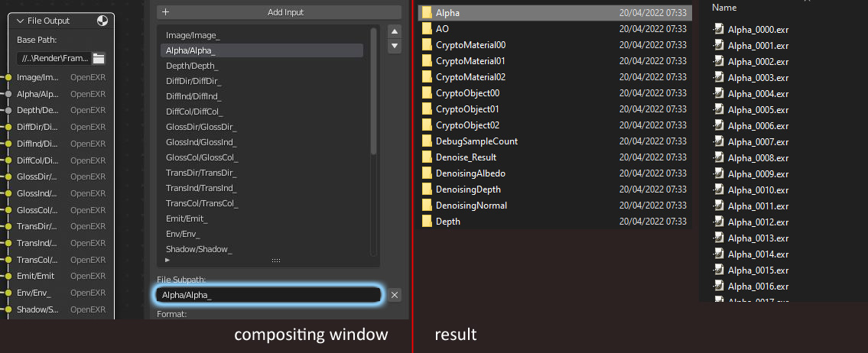Screen dimensions: 868x353
Task: Select DiffCol/DiffCol_ in the input list
Action: tap(262, 112)
